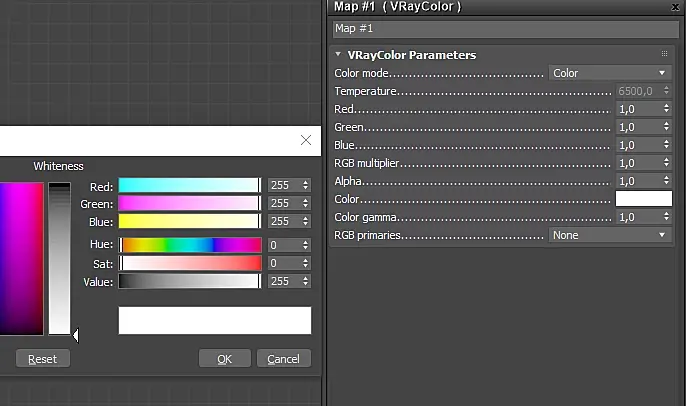Click the Value spinner arrows in color selector
686x406 pixels.
[306, 281]
